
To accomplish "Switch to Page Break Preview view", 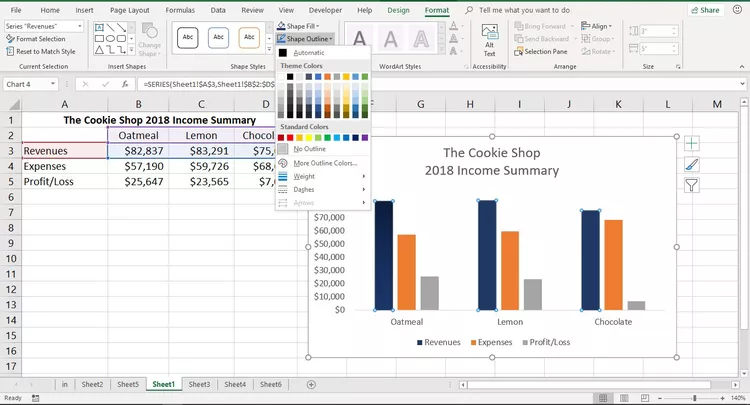I will (645, 398).
